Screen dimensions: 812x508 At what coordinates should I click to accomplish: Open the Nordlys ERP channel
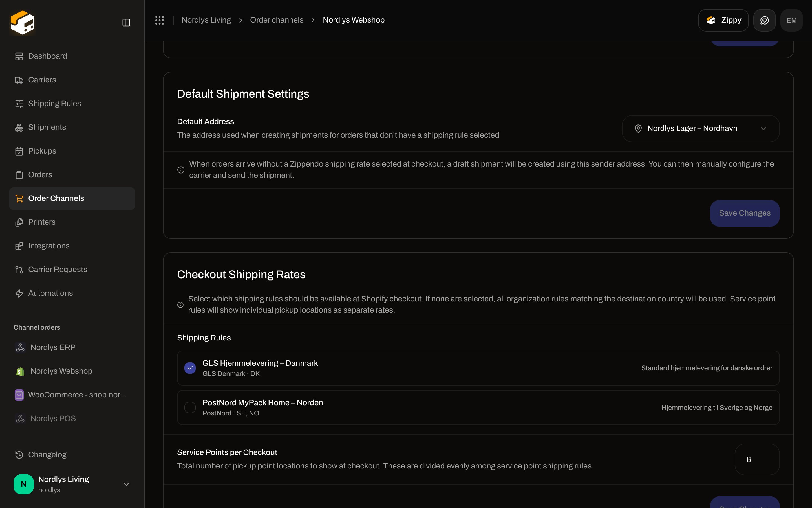[72, 347]
